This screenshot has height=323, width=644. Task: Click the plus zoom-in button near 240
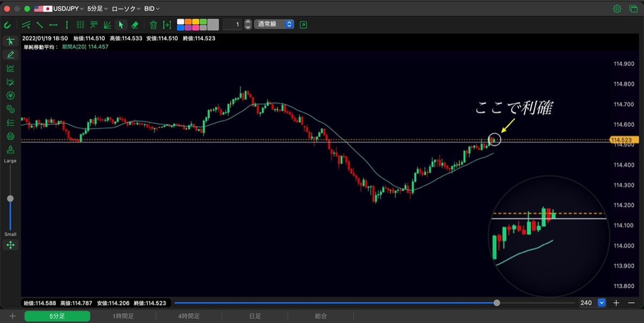click(616, 303)
